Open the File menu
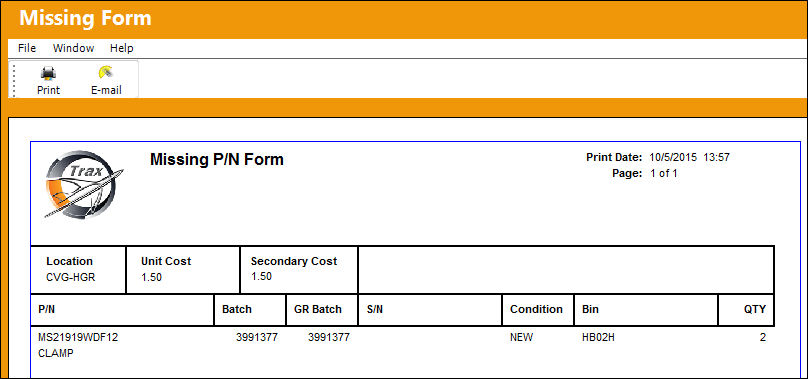 pos(27,48)
